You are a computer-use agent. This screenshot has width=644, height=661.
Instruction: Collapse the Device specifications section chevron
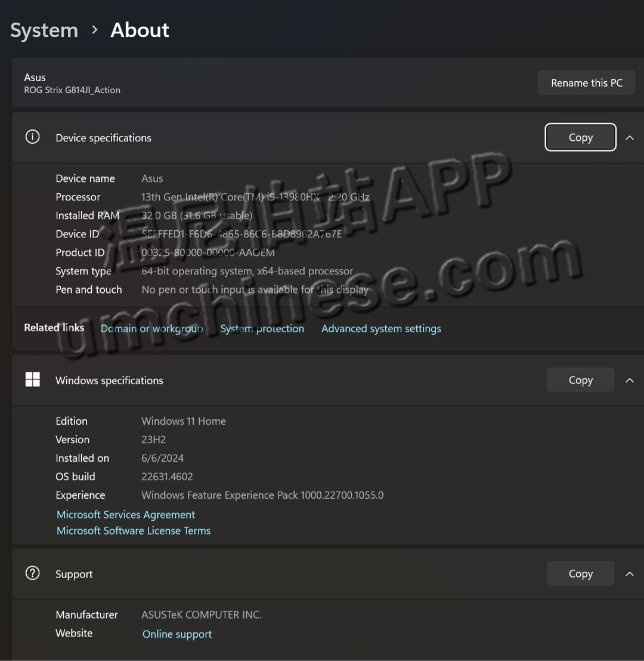coord(629,138)
